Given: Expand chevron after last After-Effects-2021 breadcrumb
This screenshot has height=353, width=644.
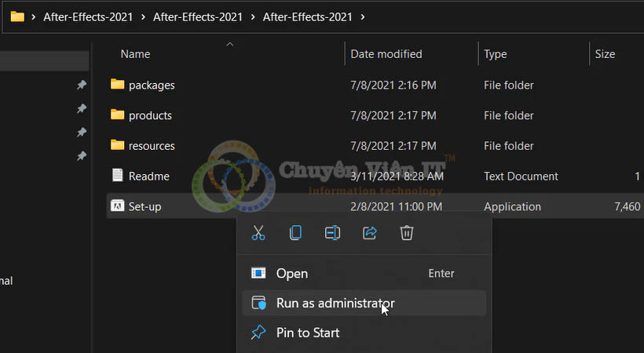Looking at the screenshot, I should [x=362, y=16].
